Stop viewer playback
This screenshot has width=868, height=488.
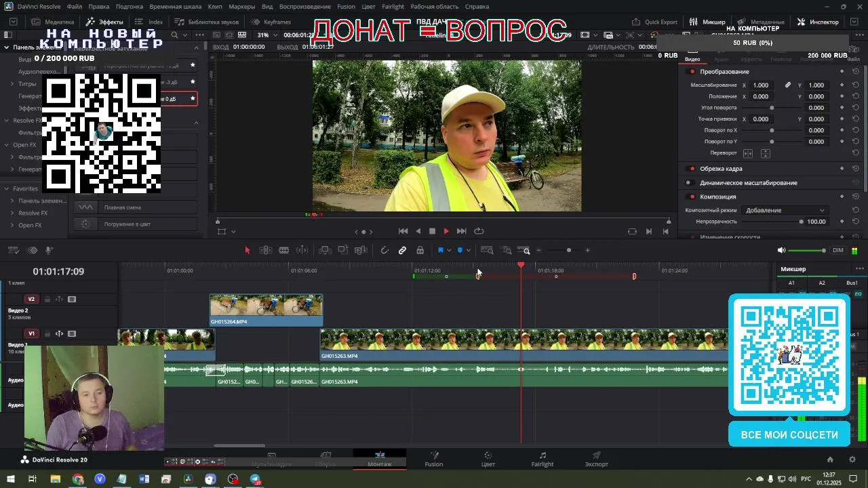(x=432, y=231)
